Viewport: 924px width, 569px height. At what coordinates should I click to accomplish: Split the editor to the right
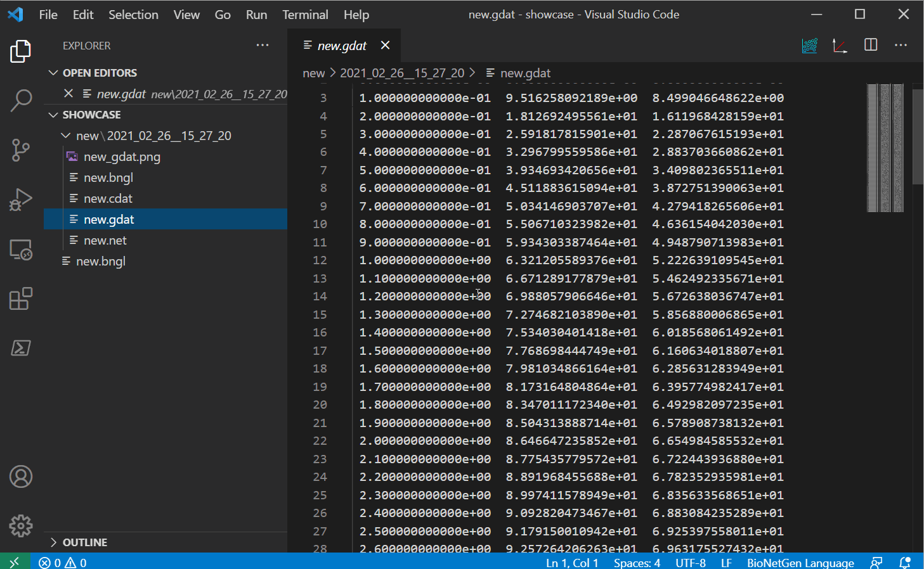coord(871,45)
